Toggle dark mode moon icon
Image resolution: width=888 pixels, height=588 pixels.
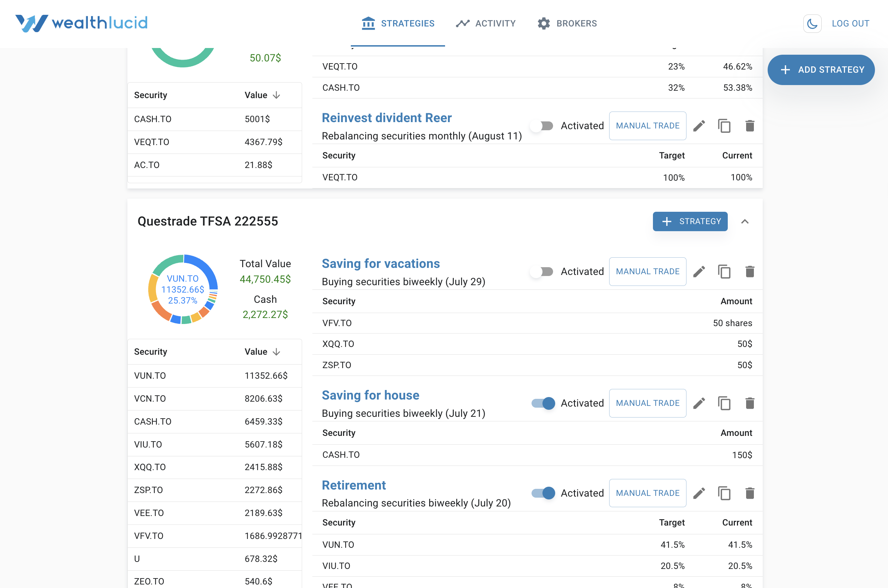tap(812, 24)
